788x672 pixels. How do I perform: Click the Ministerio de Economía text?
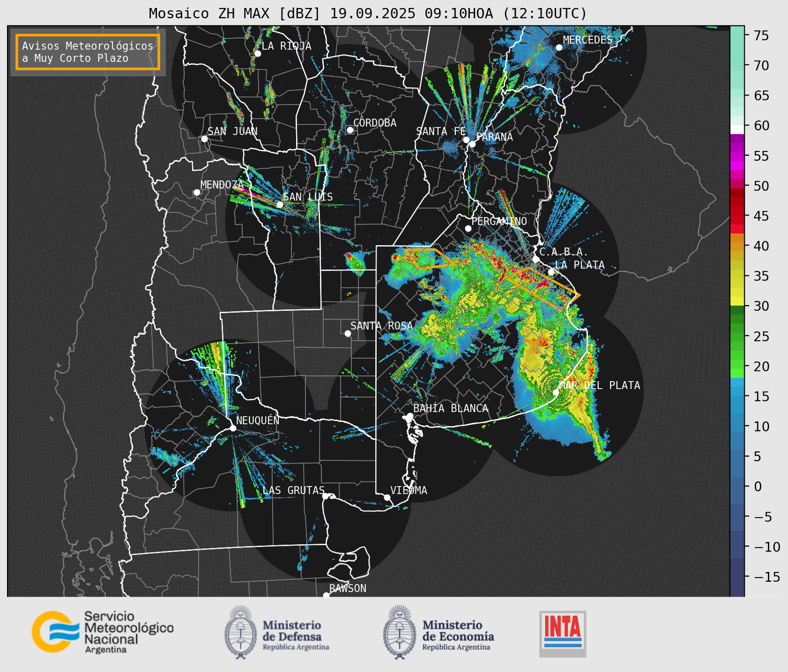pos(458,635)
